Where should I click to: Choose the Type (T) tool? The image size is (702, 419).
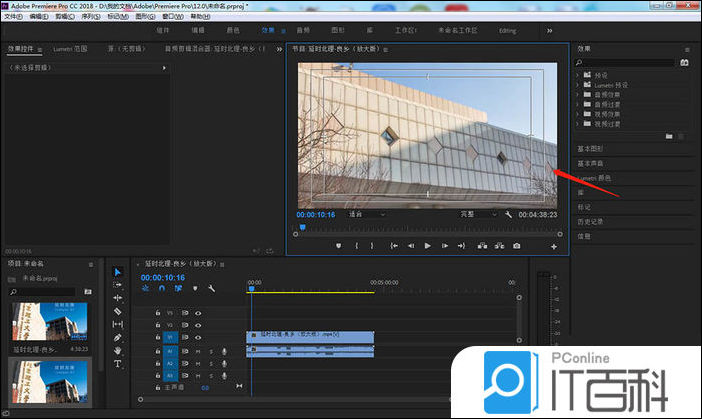pos(118,364)
